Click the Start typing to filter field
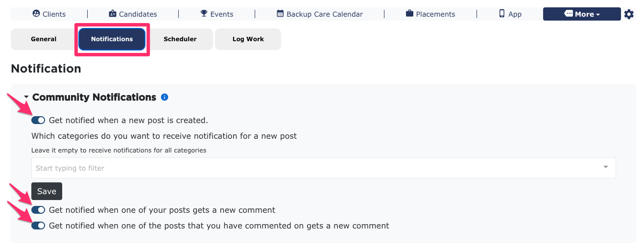 click(x=324, y=168)
